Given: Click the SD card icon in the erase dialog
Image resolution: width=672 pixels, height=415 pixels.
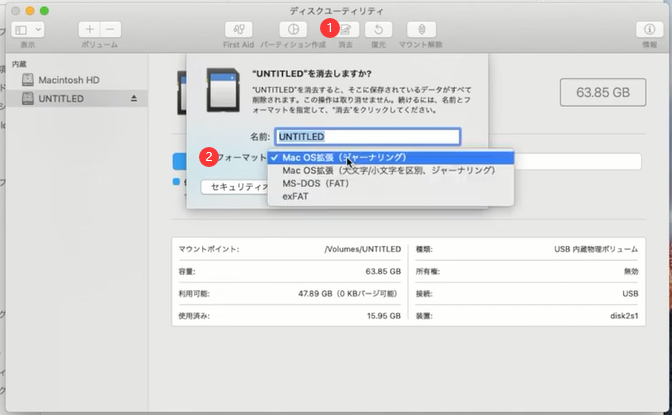Looking at the screenshot, I should 223,90.
